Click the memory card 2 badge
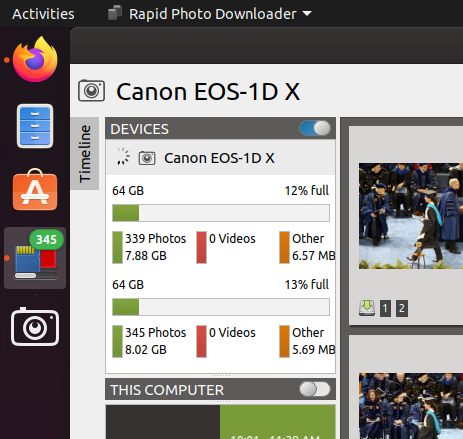This screenshot has height=439, width=463. pos(402,308)
